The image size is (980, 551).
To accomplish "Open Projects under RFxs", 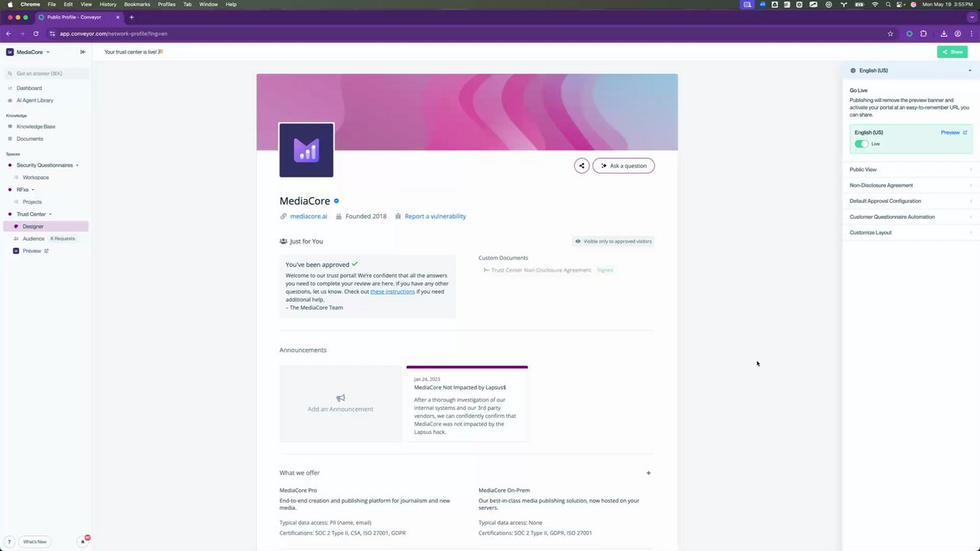I will [32, 202].
